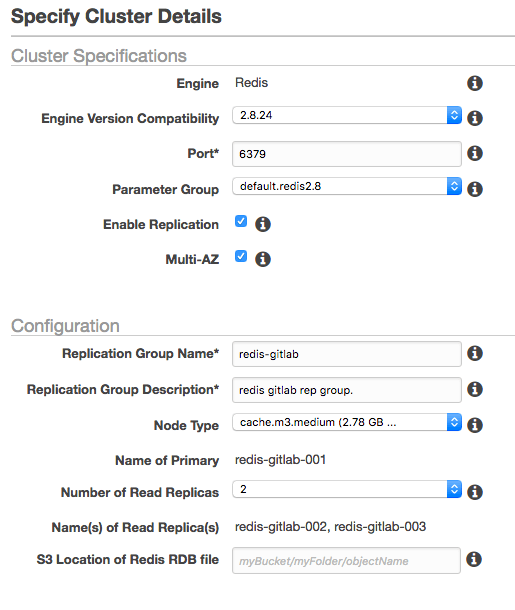Image resolution: width=515 pixels, height=610 pixels.
Task: Show info for Engine Version Compatibility
Action: [475, 118]
